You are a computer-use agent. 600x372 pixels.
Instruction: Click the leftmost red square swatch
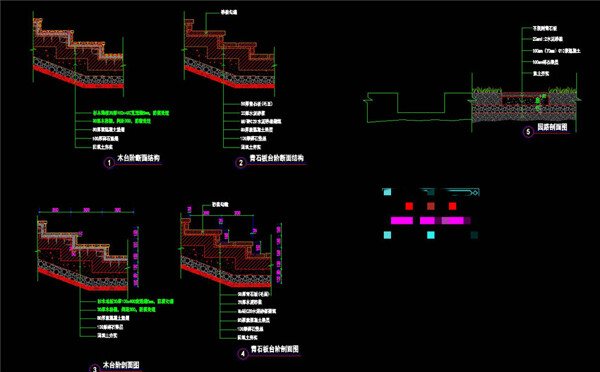pos(409,206)
